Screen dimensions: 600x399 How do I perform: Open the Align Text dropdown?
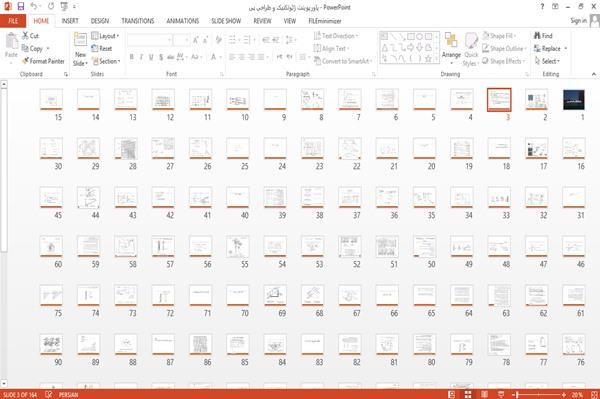[x=331, y=48]
